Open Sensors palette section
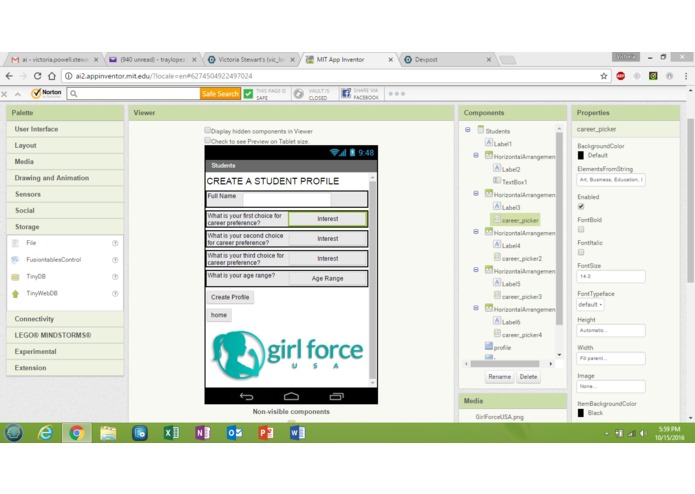 [65, 194]
